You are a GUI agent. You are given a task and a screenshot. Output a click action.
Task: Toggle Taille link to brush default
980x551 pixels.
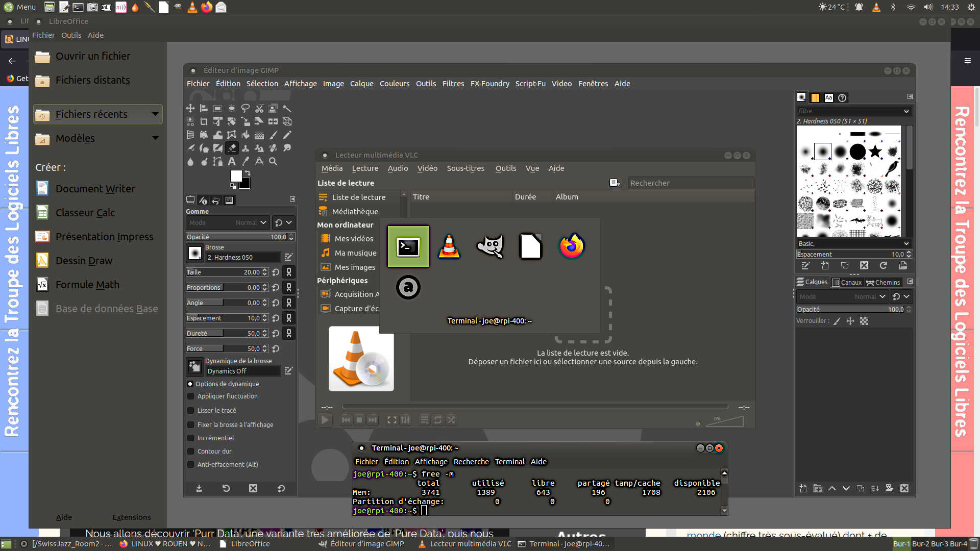289,272
